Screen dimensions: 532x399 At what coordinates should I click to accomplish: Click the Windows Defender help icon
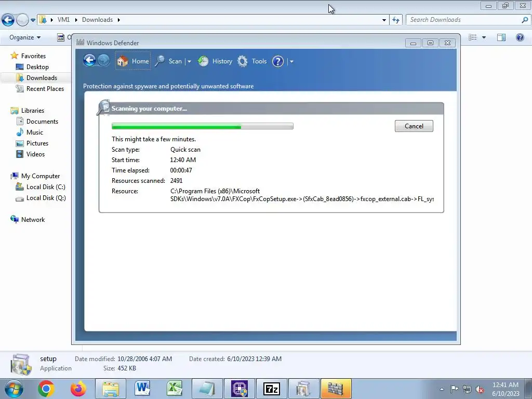pyautogui.click(x=278, y=61)
